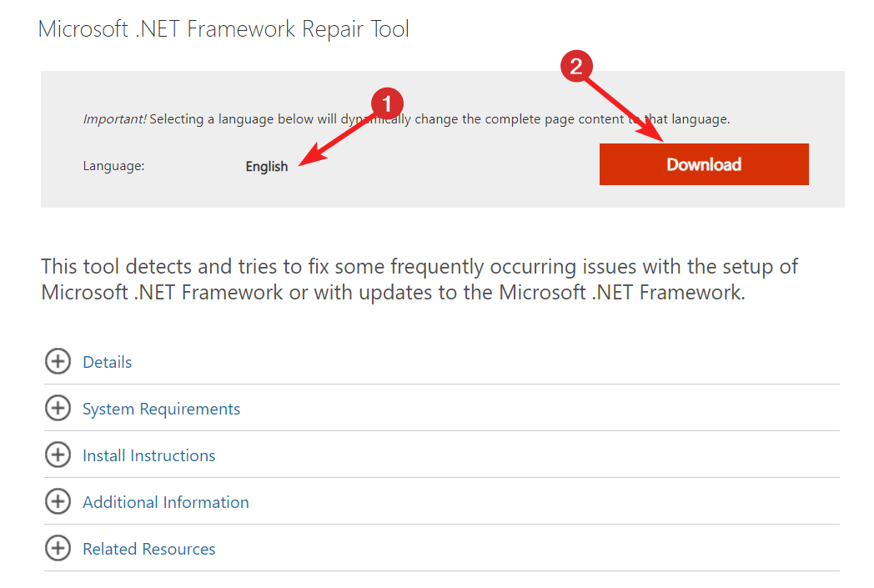Open the English language dropdown
The height and width of the screenshot is (588, 874).
(x=267, y=167)
